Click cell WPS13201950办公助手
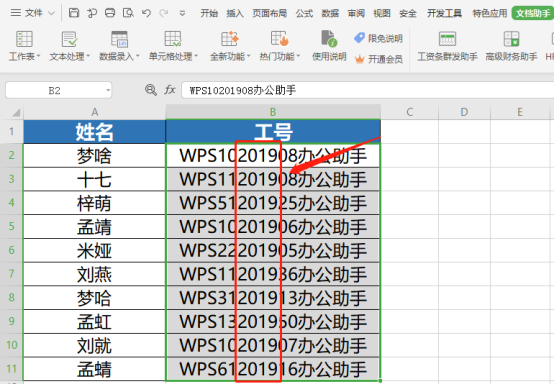This screenshot has width=554, height=384. coord(273,321)
